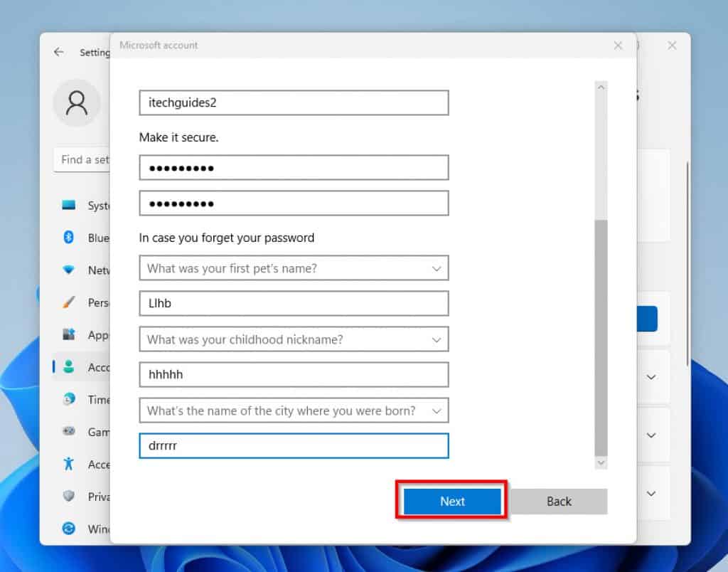
Task: Open the childhood nickname question dropdown
Action: [294, 339]
